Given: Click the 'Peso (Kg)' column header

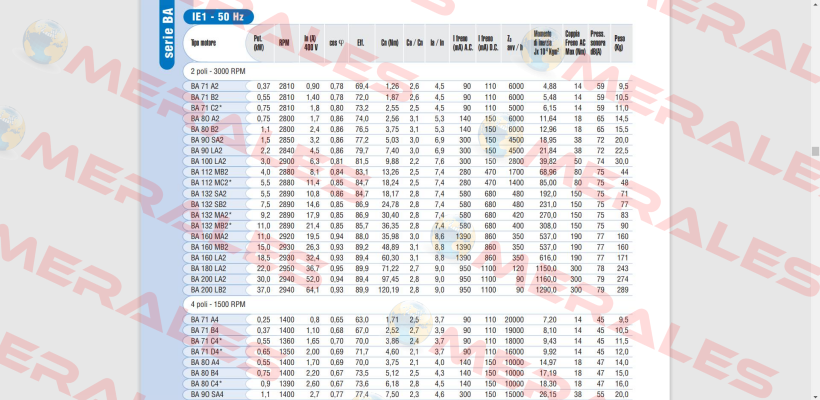Looking at the screenshot, I should tap(620, 43).
